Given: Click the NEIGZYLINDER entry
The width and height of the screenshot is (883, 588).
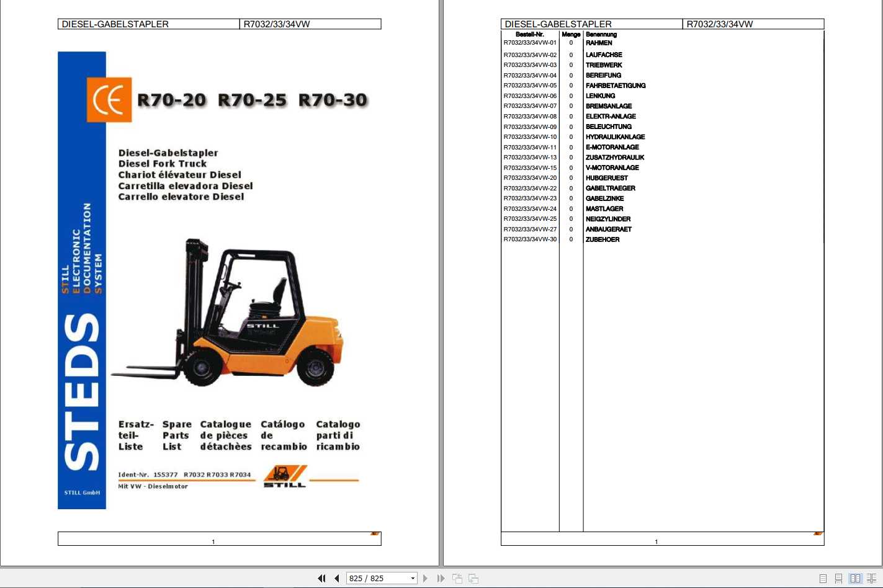Looking at the screenshot, I should pos(608,219).
